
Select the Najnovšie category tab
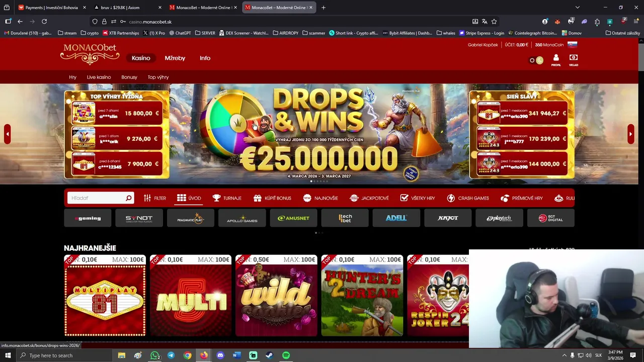[320, 198]
